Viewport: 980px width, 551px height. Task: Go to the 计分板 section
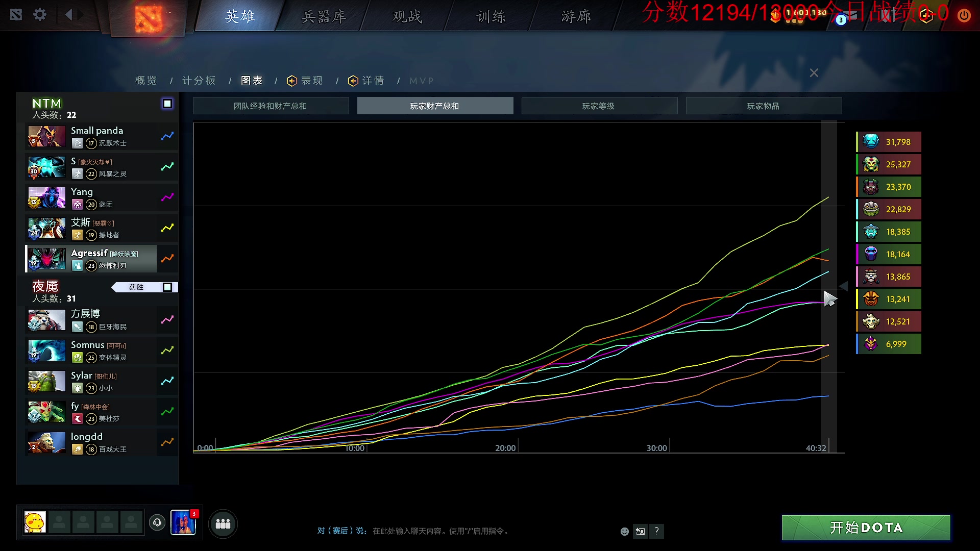199,81
